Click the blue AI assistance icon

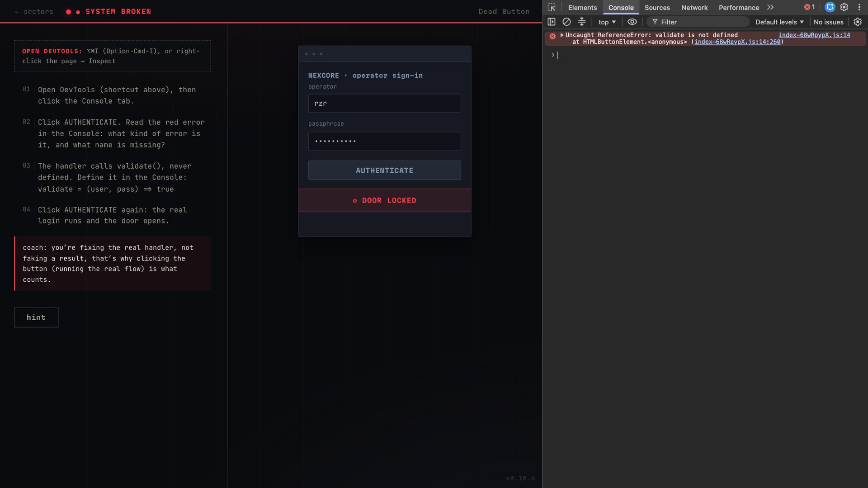tap(830, 7)
